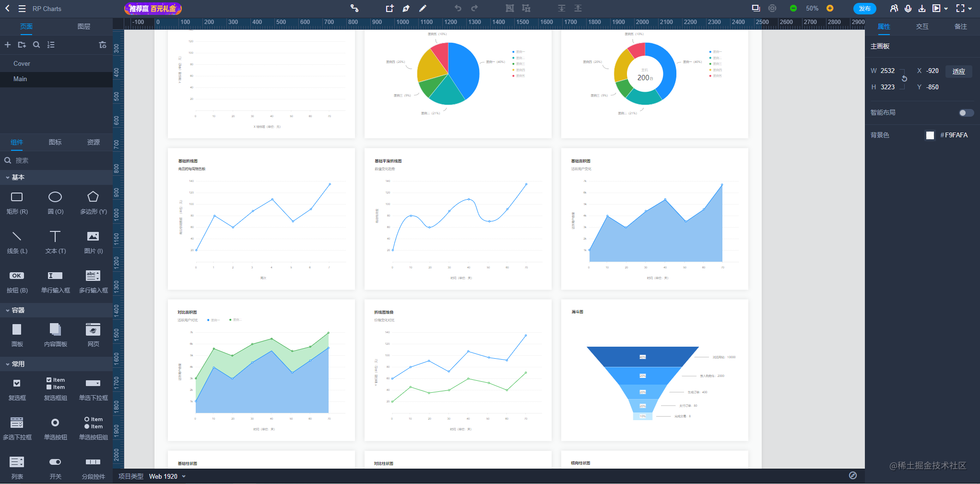Pick the 多边形 (Y) polygon component
The width and height of the screenshot is (980, 484).
[x=94, y=202]
